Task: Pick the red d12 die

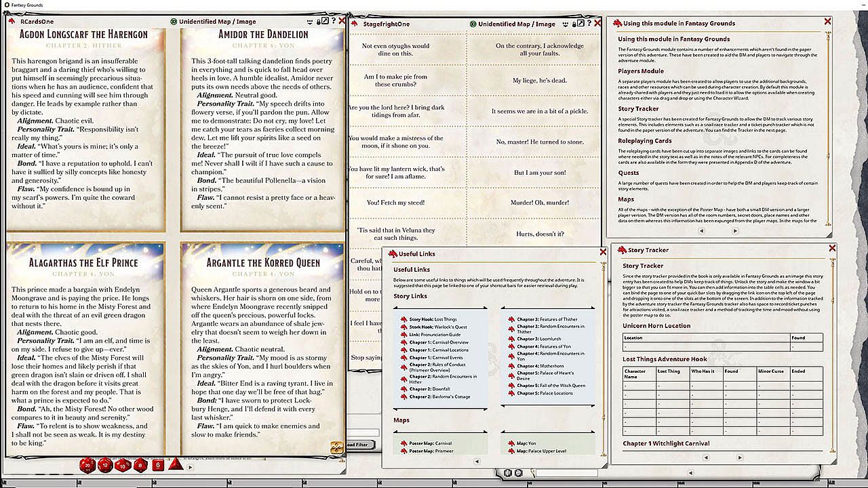Action: [105, 465]
